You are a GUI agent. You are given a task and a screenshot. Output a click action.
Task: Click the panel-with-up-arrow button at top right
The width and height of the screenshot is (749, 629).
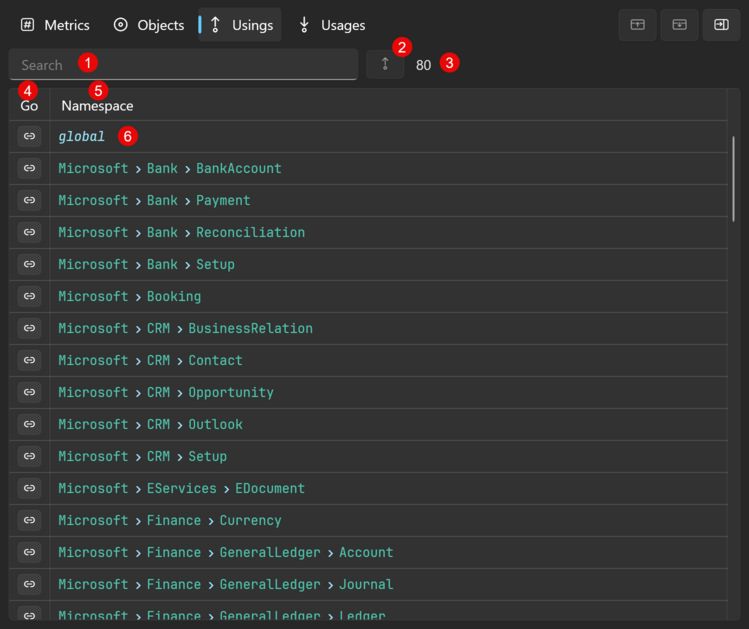coord(637,25)
